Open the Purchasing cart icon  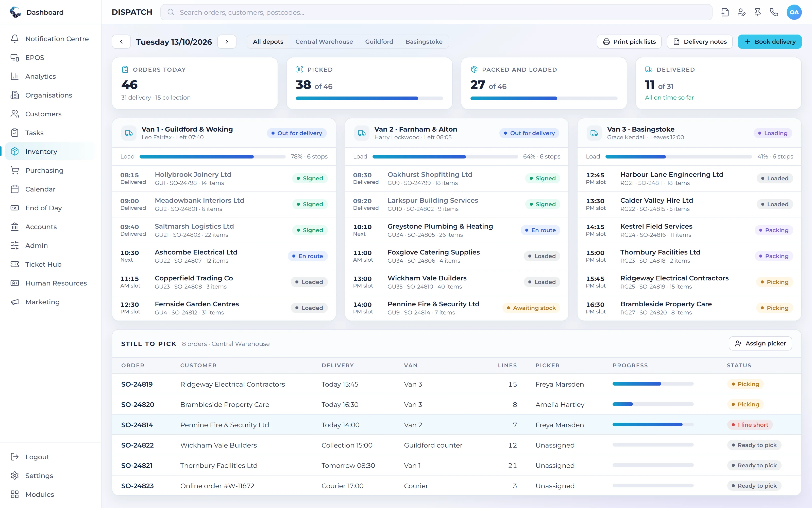pos(15,170)
